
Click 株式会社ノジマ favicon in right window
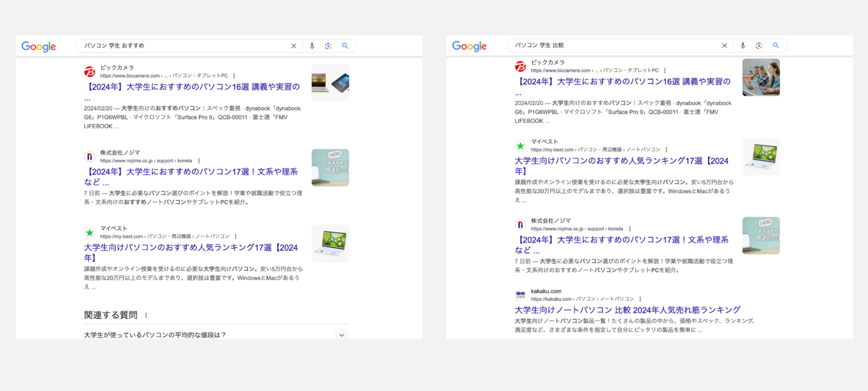[x=521, y=225]
